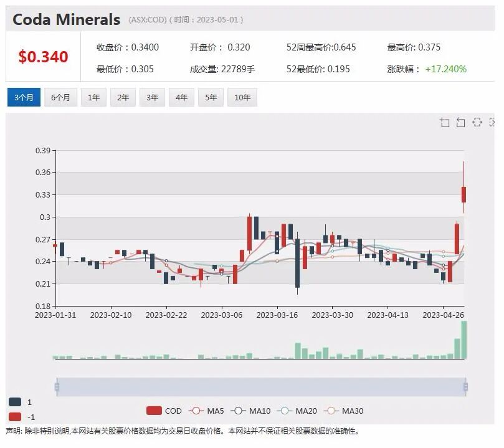Click the 52周最高价:0.645 text
This screenshot has height=448, width=504.
tap(321, 47)
